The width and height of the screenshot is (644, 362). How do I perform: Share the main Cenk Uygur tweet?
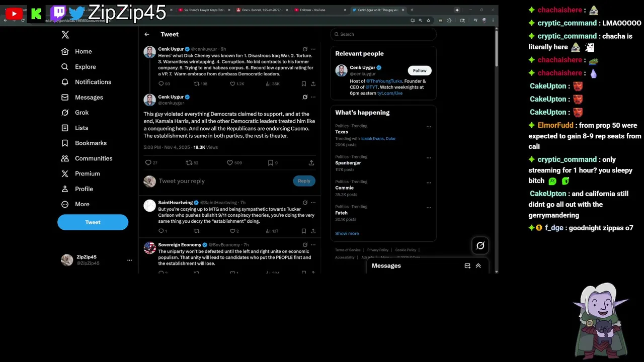311,163
